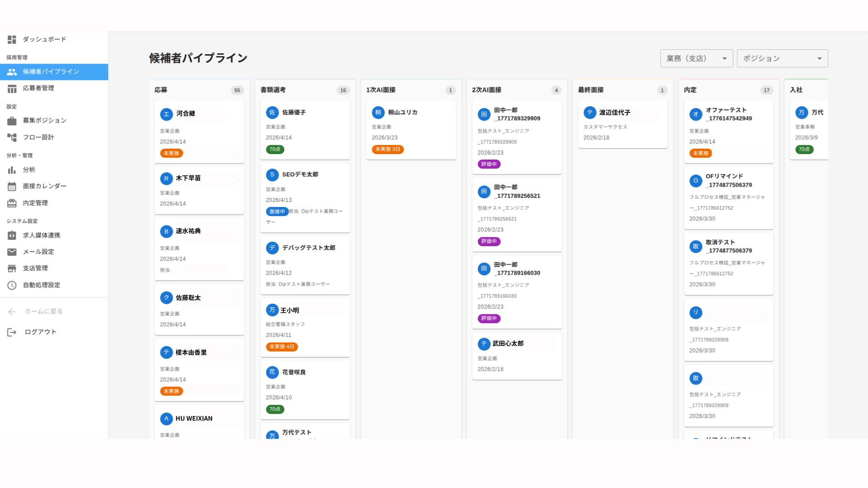Open the 自動処理設定 settings page
Image resolution: width=868 pixels, height=488 pixels.
click(x=54, y=285)
